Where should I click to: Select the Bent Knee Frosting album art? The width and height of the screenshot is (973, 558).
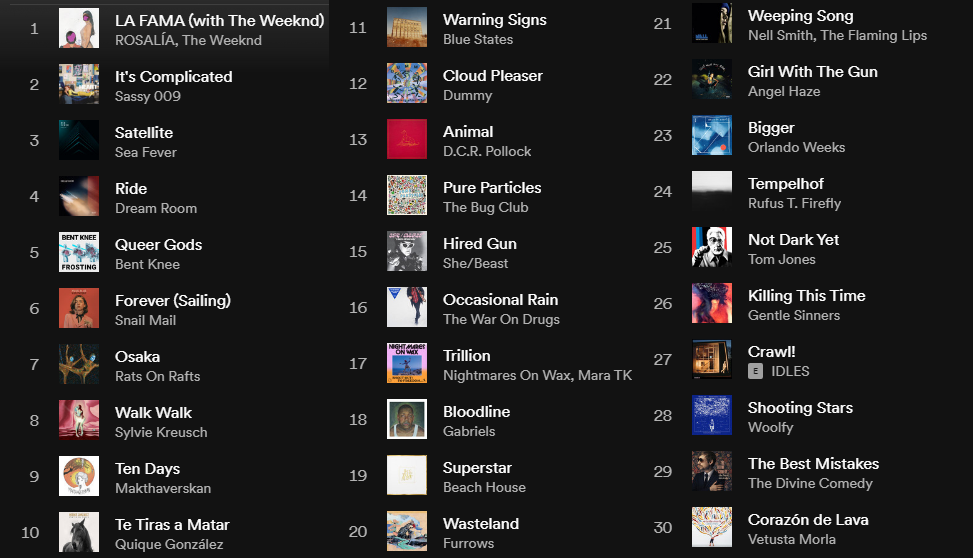point(79,252)
